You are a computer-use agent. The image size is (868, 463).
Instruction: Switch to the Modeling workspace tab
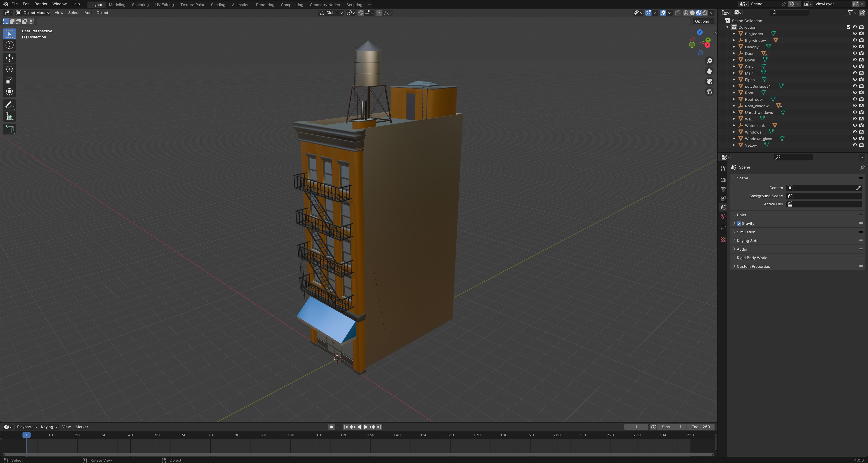coord(117,5)
